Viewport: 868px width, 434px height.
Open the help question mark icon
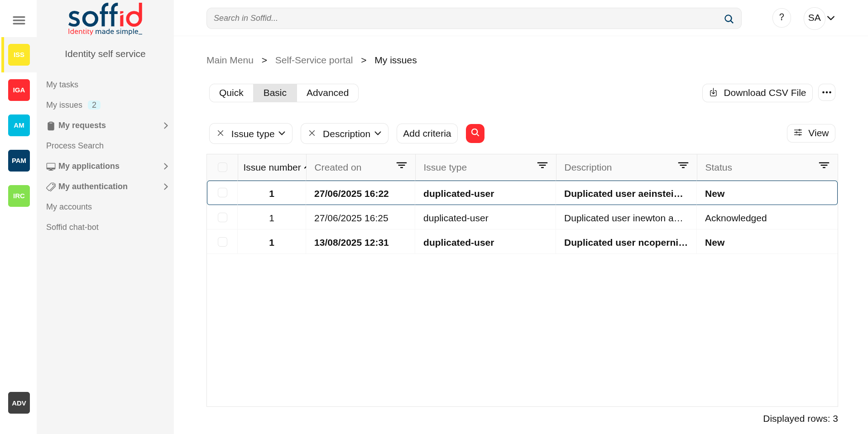tap(781, 18)
